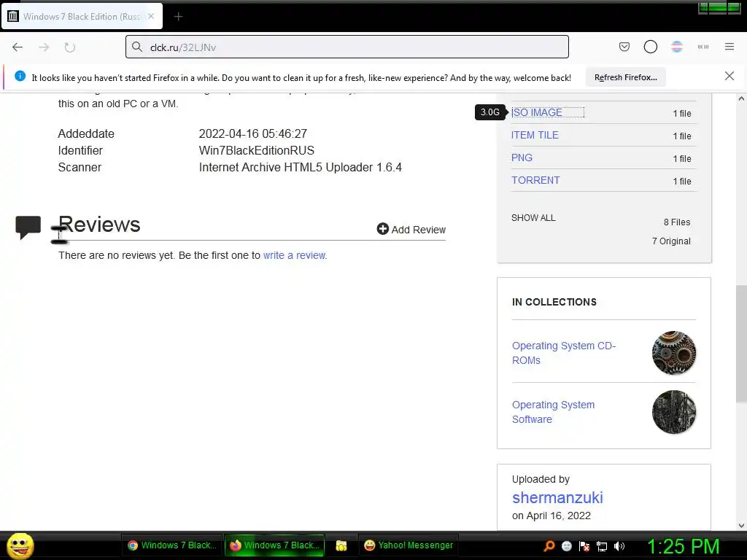Click the vertical scrollbar thumb

(x=741, y=344)
